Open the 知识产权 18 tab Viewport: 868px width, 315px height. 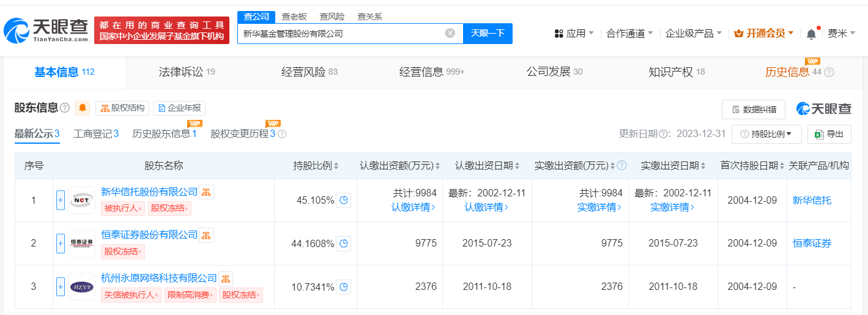(x=677, y=72)
